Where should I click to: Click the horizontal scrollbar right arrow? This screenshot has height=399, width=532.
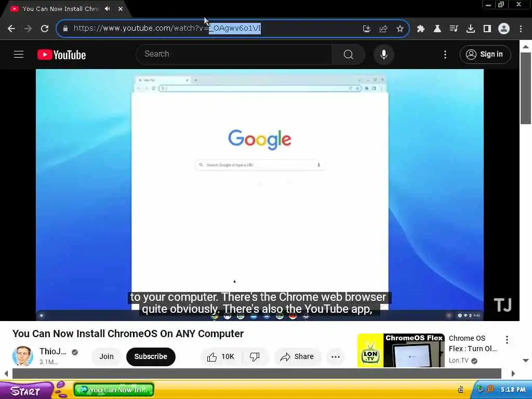pos(513,374)
